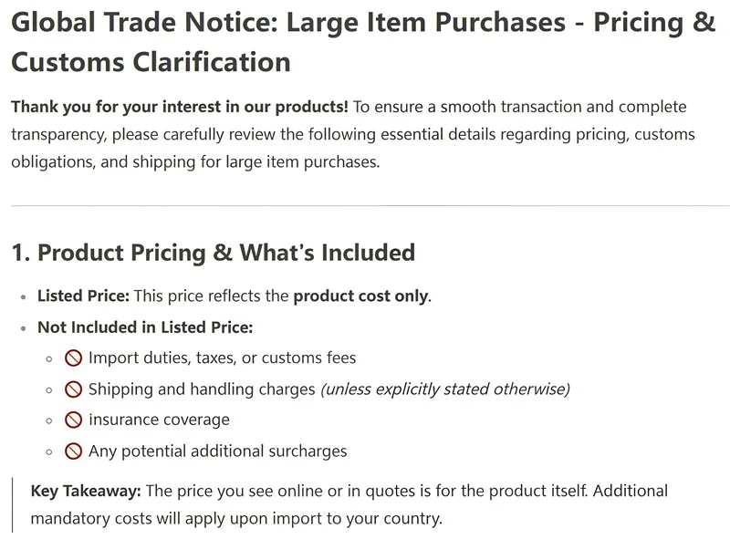Click the 'insurance coverage' list item text
The image size is (730, 560).
click(x=159, y=420)
